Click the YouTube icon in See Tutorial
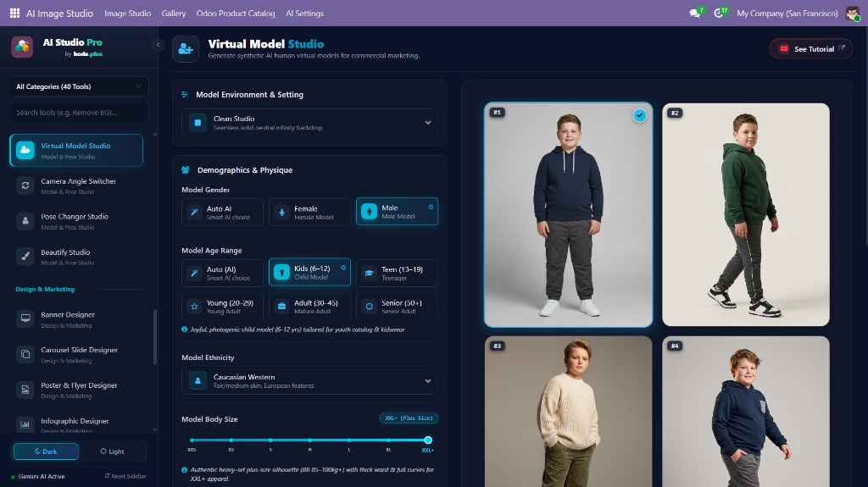 click(784, 49)
